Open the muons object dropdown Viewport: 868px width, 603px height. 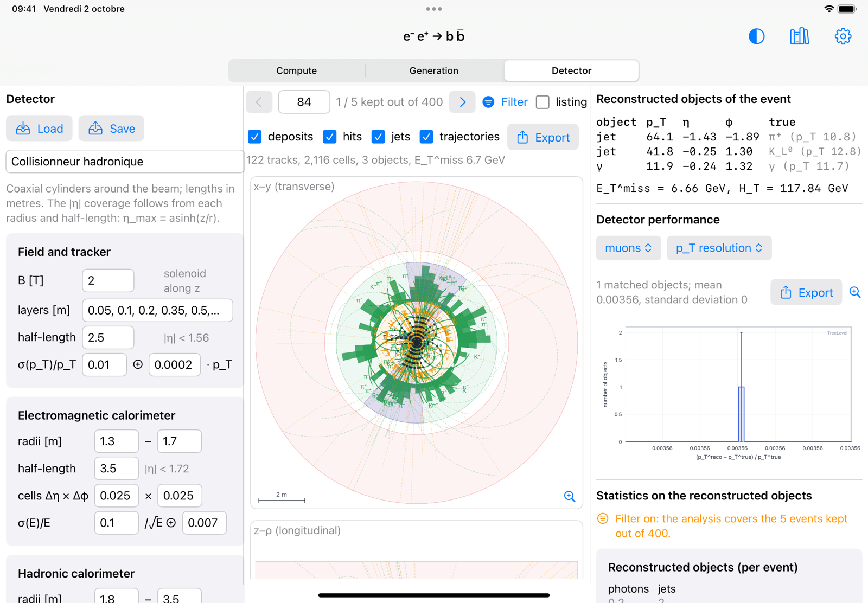point(628,248)
